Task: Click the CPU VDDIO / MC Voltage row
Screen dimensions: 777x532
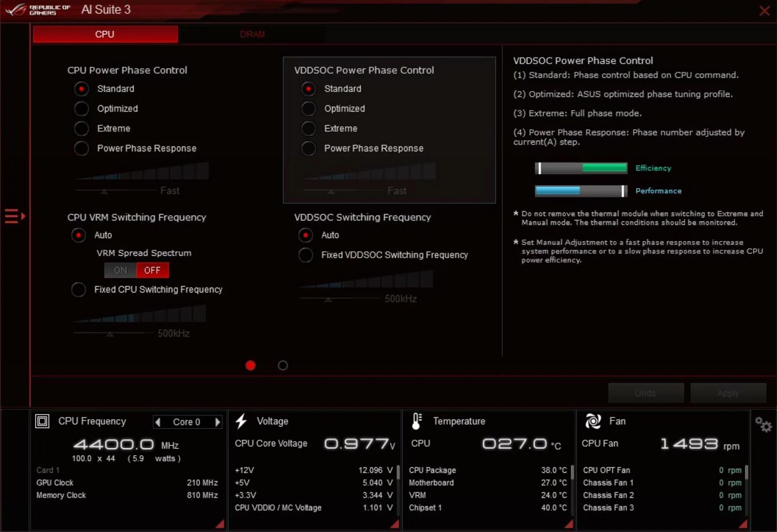Action: (x=314, y=508)
